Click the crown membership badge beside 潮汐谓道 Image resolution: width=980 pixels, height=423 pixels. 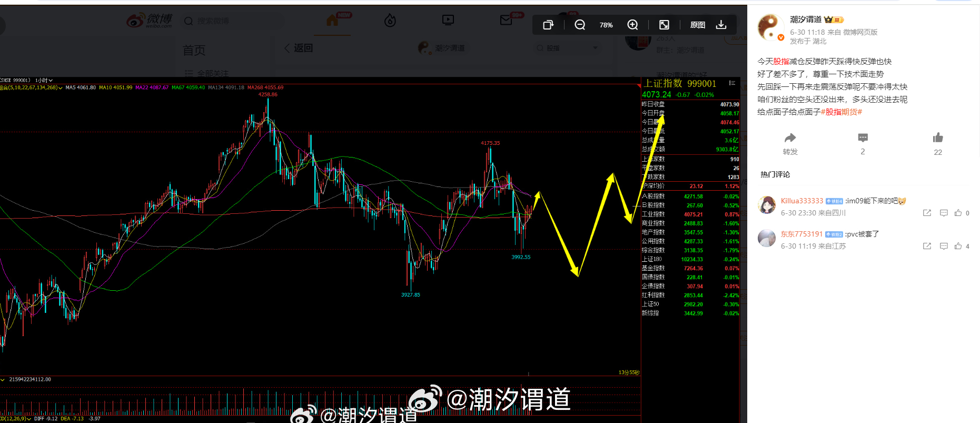(834, 19)
